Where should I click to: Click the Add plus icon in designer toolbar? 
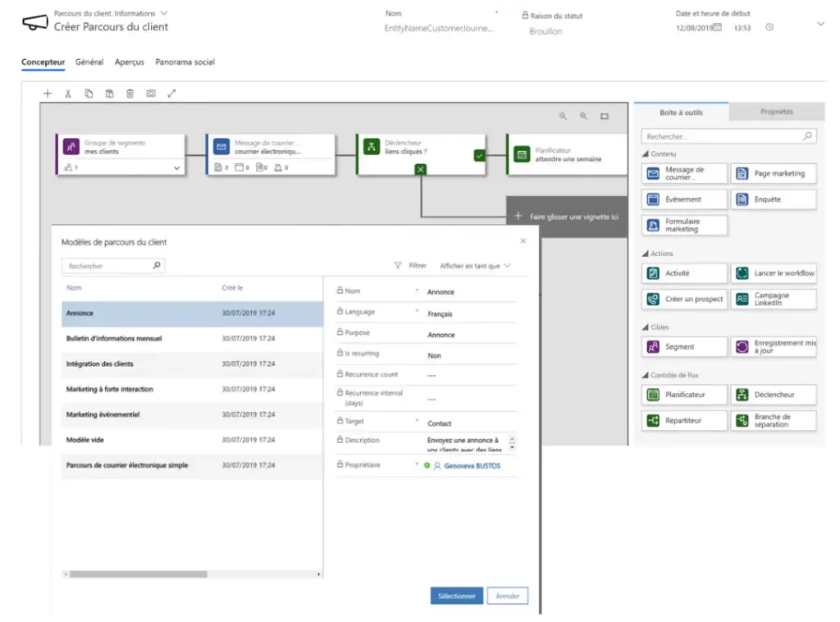pyautogui.click(x=47, y=94)
